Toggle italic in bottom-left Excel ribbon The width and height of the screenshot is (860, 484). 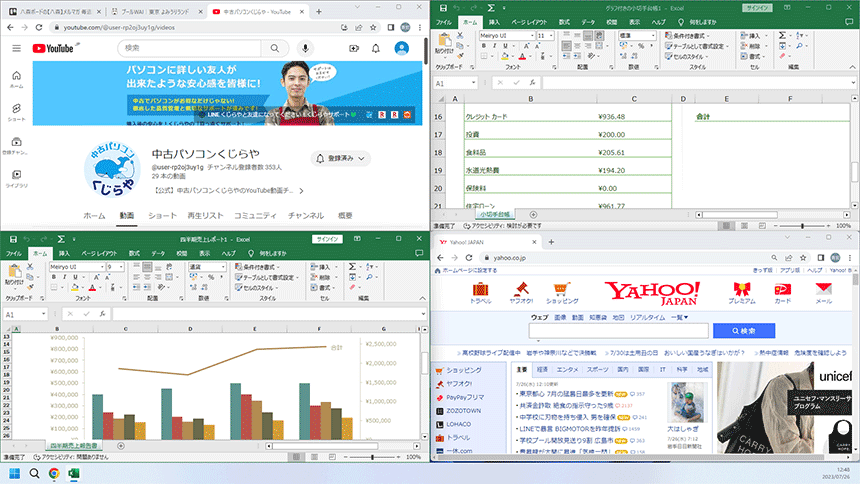coord(64,277)
